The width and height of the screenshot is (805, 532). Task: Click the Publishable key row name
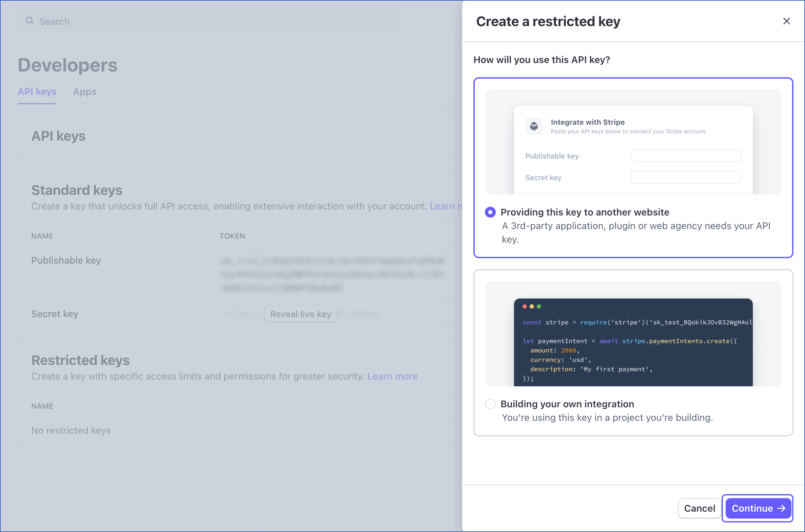(66, 260)
